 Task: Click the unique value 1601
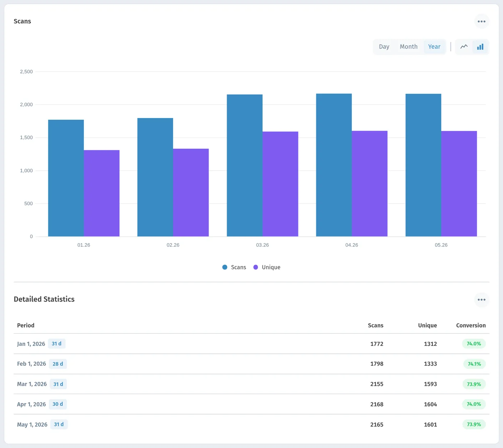(430, 424)
